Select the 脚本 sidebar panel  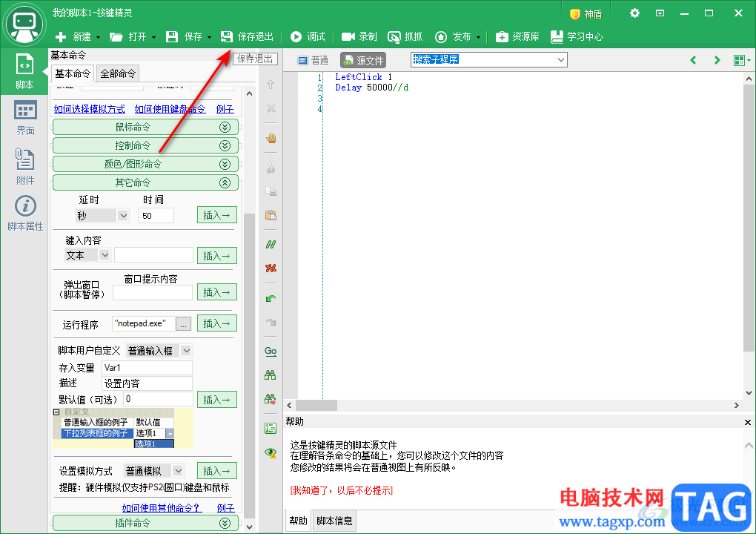(24, 71)
